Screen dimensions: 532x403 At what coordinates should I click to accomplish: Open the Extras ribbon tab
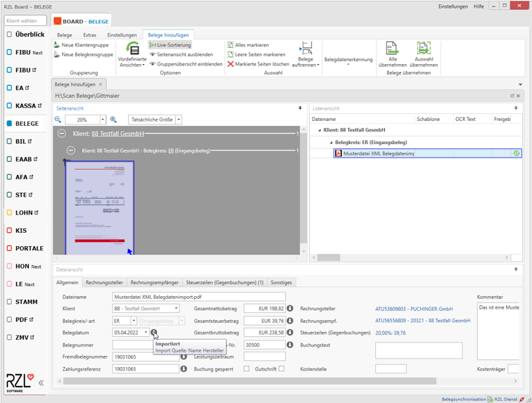[x=89, y=34]
